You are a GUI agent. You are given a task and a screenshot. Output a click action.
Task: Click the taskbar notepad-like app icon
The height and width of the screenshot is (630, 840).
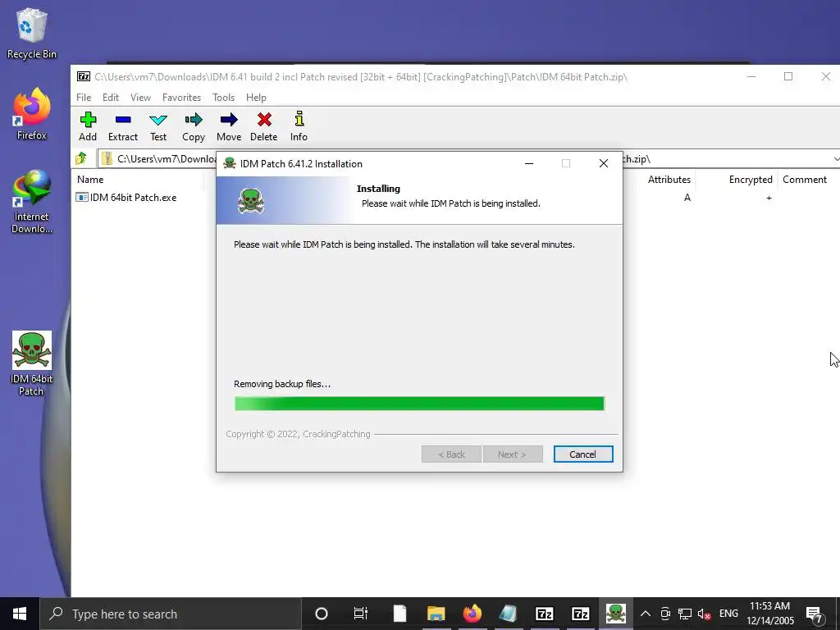(x=508, y=614)
